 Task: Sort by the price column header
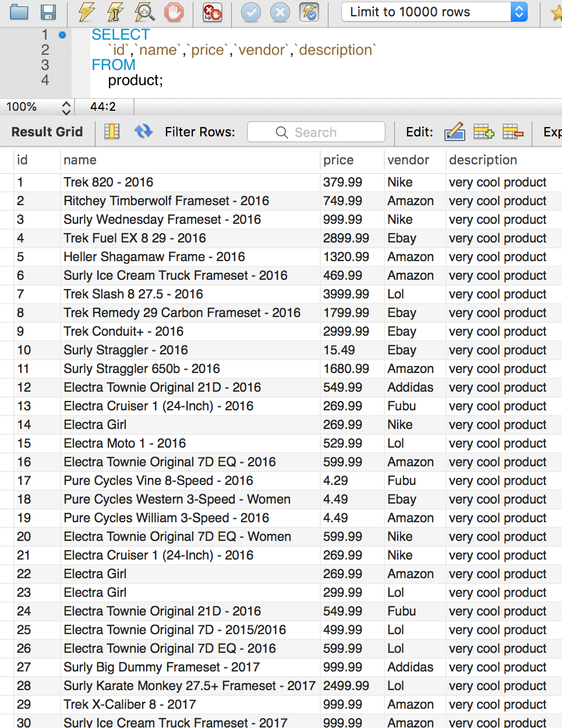[352, 160]
